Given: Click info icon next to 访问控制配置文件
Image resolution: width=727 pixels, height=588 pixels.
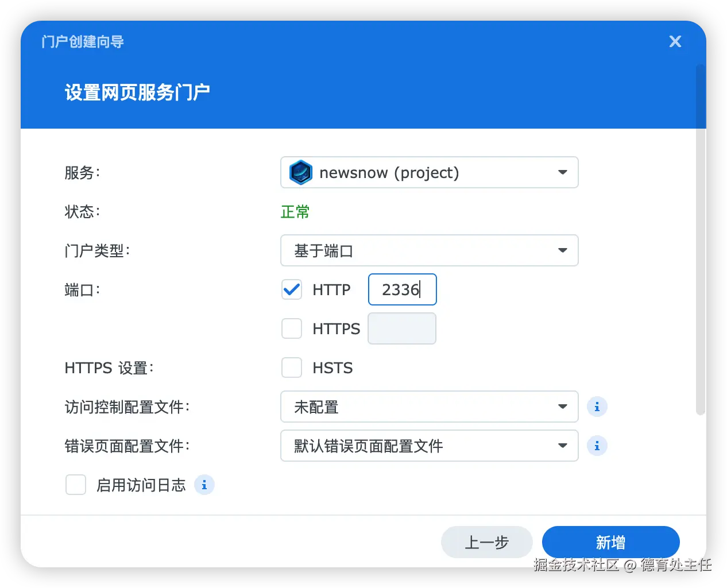Looking at the screenshot, I should [x=597, y=407].
